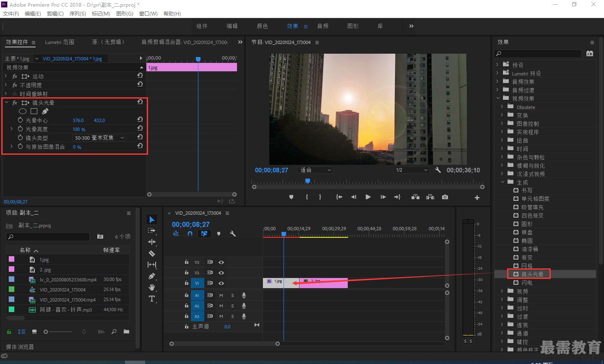Switch project panel to list view

[22, 331]
